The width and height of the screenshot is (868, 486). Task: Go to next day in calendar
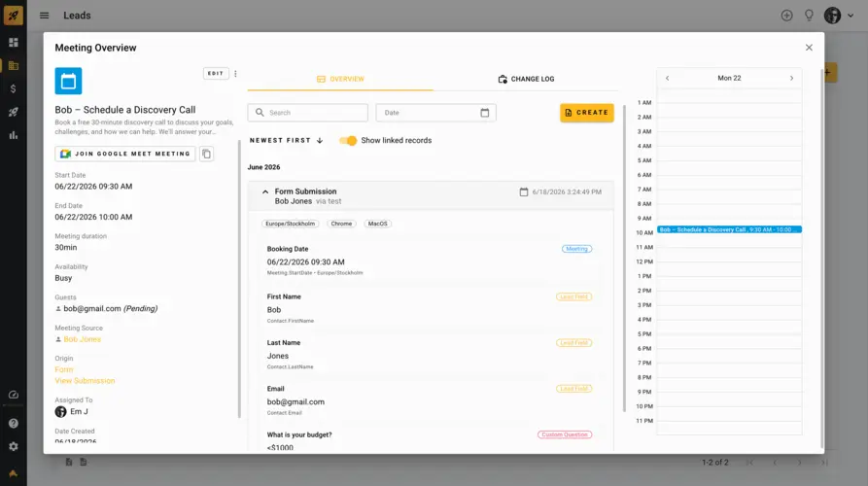coord(791,78)
